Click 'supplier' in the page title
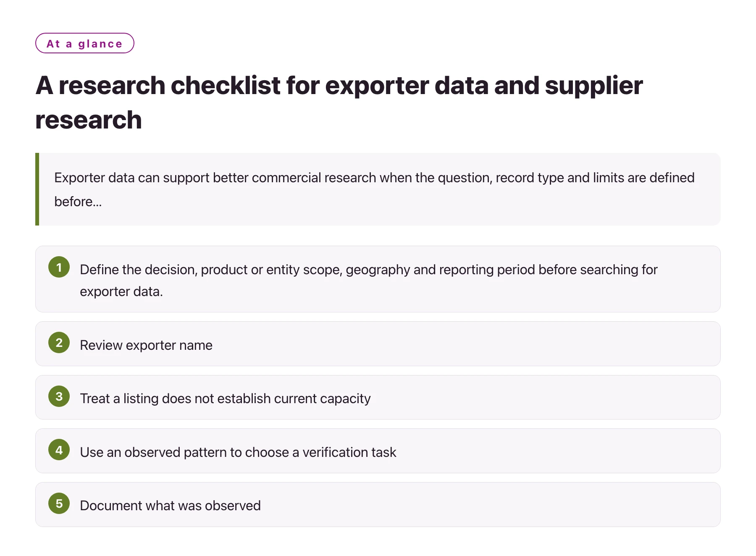The width and height of the screenshot is (756, 556). [x=594, y=86]
